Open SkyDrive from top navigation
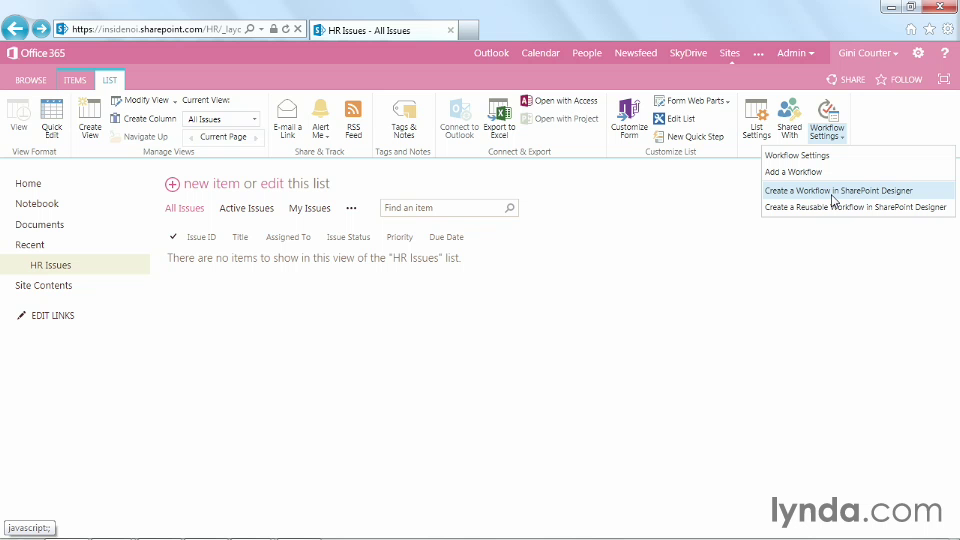 (688, 53)
